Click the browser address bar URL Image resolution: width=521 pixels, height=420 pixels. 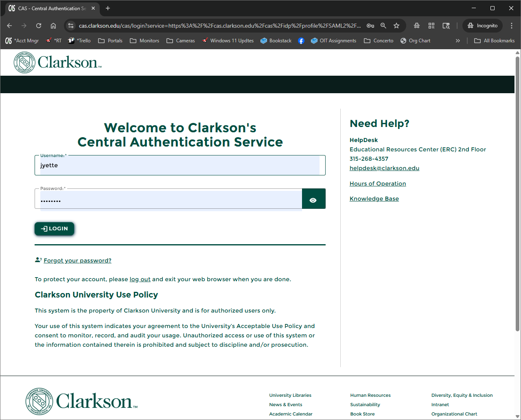click(220, 26)
